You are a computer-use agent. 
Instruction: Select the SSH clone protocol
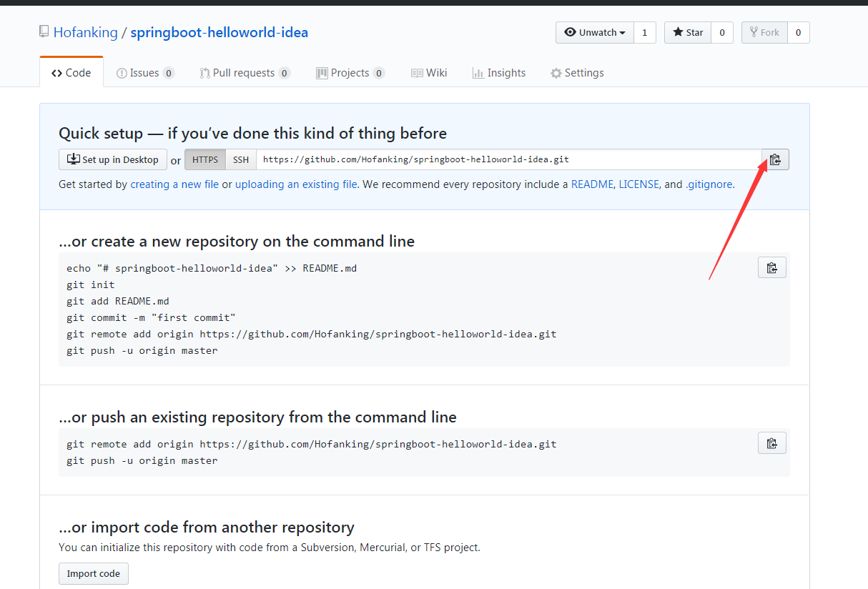(241, 159)
